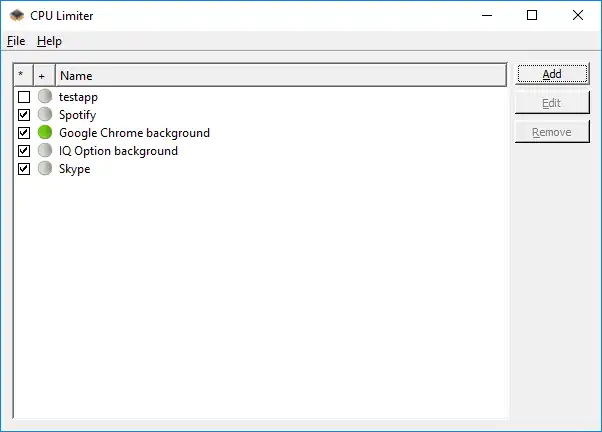This screenshot has height=432, width=602.
Task: Select the Spotify entry text
Action: [x=78, y=115]
